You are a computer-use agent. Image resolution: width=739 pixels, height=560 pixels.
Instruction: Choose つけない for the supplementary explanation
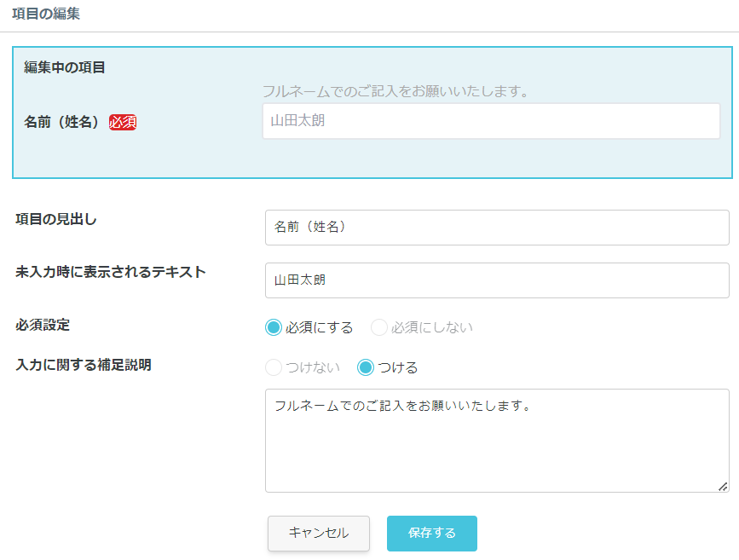(x=274, y=367)
